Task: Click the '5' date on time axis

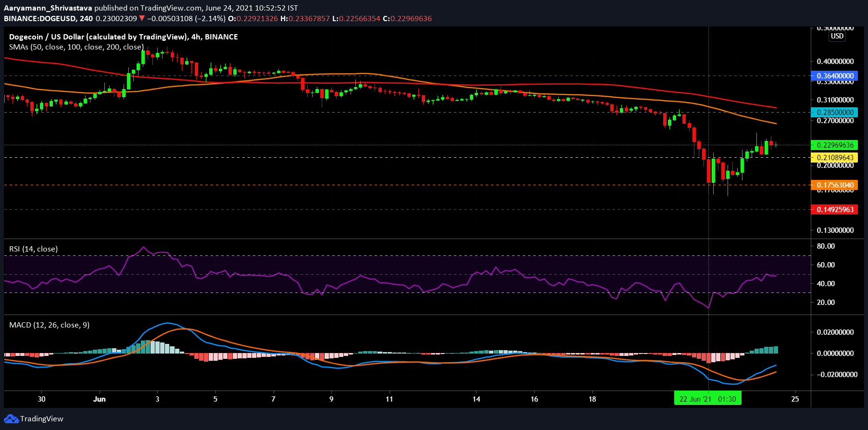Action: [x=215, y=399]
